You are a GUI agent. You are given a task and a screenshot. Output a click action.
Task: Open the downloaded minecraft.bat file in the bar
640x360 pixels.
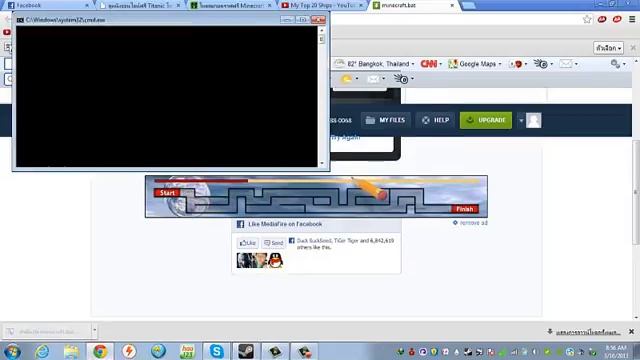pos(47,331)
